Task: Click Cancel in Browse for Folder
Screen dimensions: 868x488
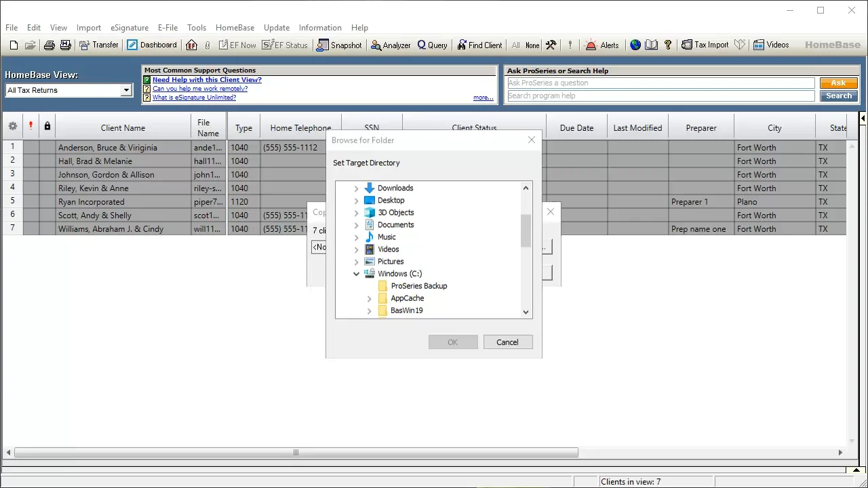Action: (x=507, y=342)
